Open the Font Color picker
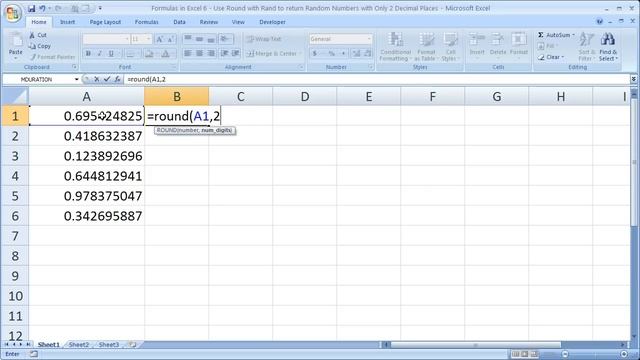This screenshot has height=360, width=640. [x=167, y=53]
